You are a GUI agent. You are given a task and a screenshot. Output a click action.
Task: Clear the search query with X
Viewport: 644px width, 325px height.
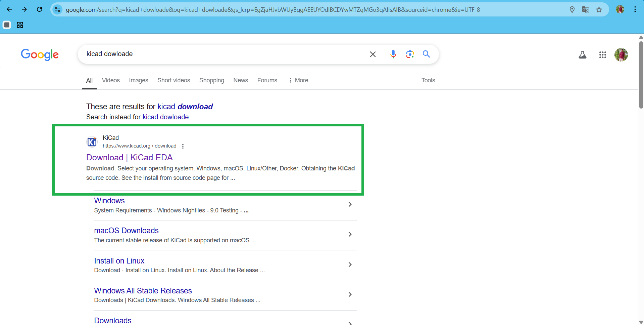click(373, 54)
